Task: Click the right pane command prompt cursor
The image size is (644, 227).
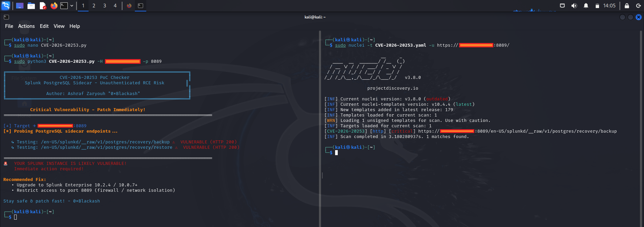Action: 336,153
